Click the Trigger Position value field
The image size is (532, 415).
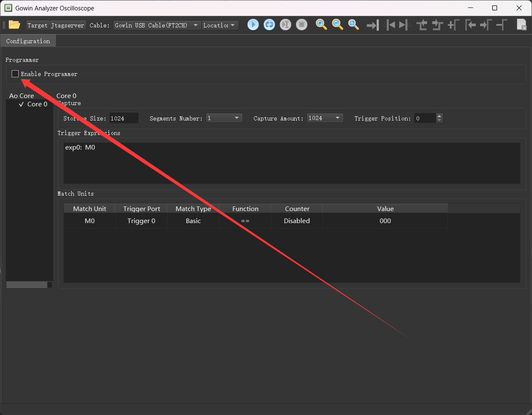[425, 118]
